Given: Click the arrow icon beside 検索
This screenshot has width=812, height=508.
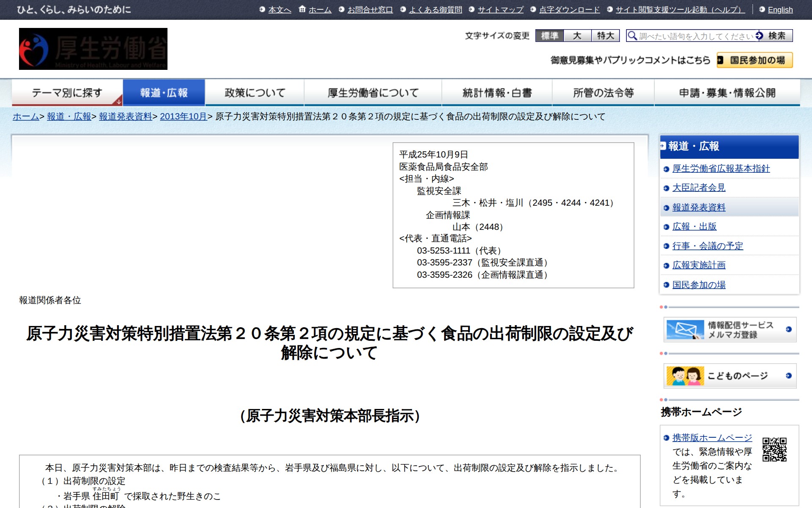Looking at the screenshot, I should 760,36.
